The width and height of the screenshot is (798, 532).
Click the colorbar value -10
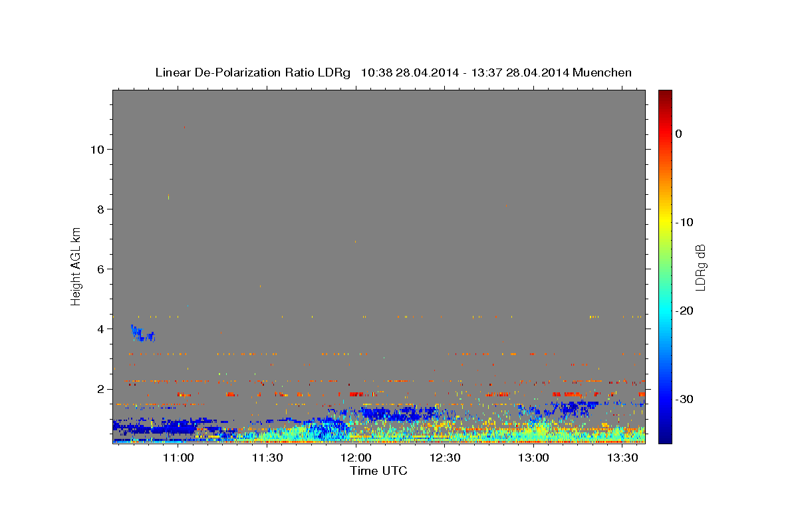coord(685,222)
